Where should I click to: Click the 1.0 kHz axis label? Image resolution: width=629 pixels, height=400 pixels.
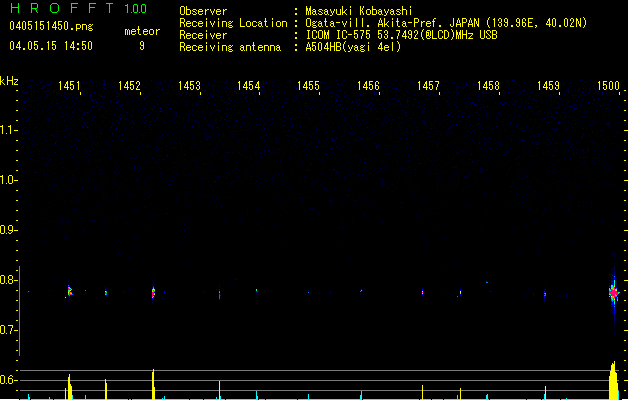[9, 180]
